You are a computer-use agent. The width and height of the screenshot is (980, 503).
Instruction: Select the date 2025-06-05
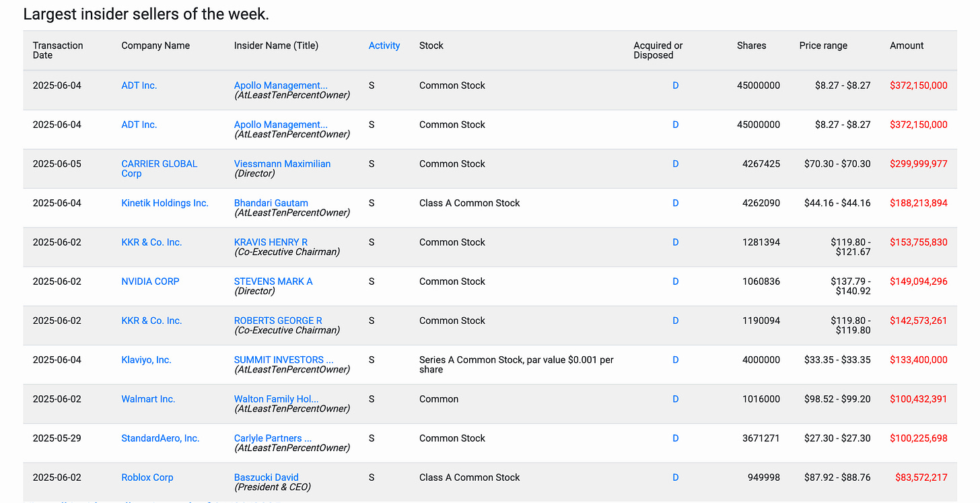click(x=57, y=164)
